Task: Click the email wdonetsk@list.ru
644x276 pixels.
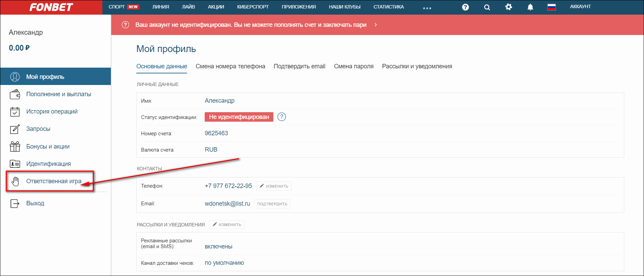Action: coord(227,204)
